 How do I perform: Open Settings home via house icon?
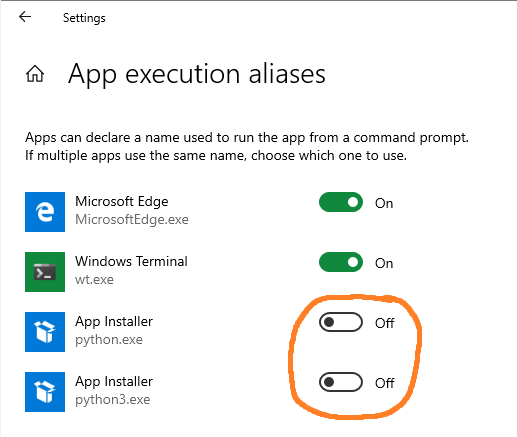(35, 74)
